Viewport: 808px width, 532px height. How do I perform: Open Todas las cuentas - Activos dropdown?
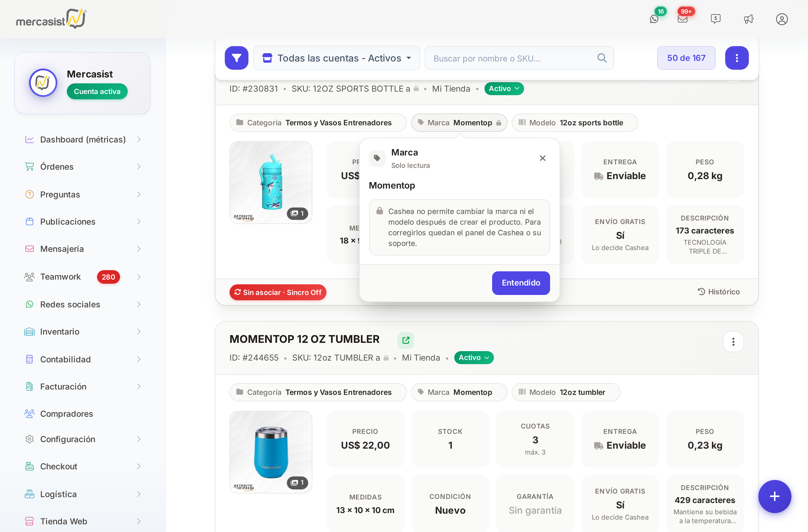coord(337,58)
